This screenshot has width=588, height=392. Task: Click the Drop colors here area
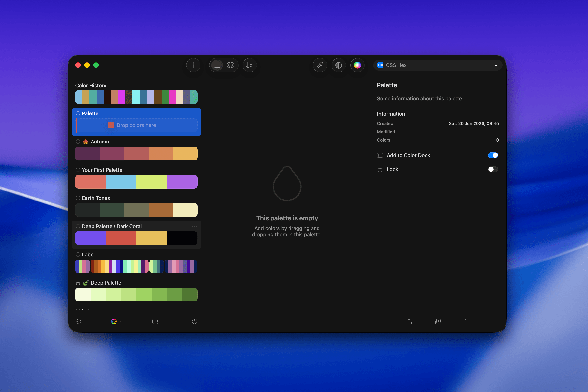pyautogui.click(x=136, y=125)
